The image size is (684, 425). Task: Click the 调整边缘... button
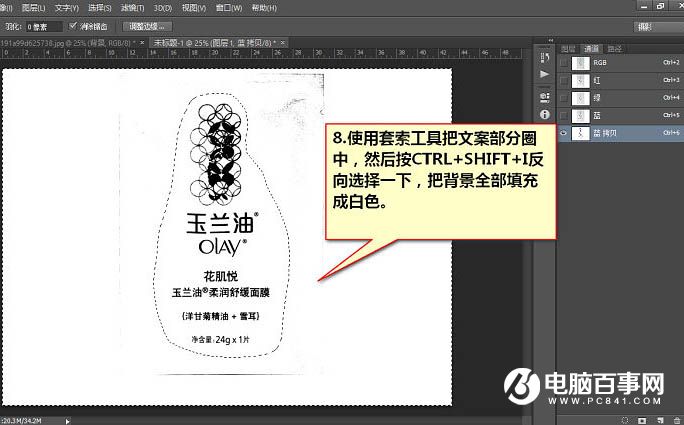pos(147,27)
